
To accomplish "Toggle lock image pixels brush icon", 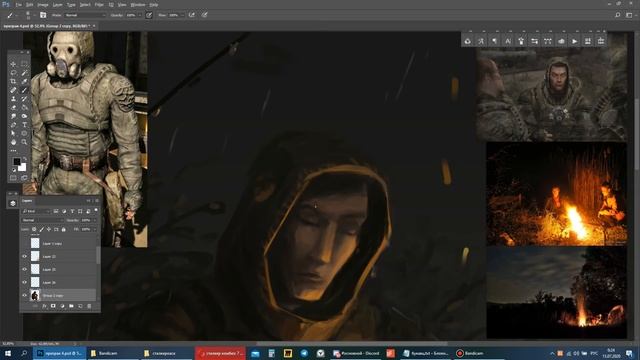I will [x=42, y=229].
